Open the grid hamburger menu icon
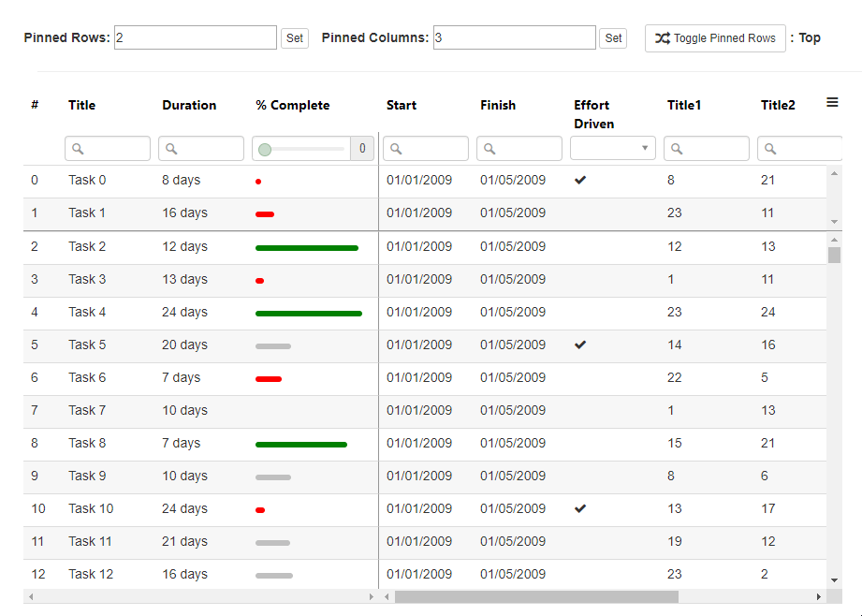The image size is (862, 616). pos(832,103)
